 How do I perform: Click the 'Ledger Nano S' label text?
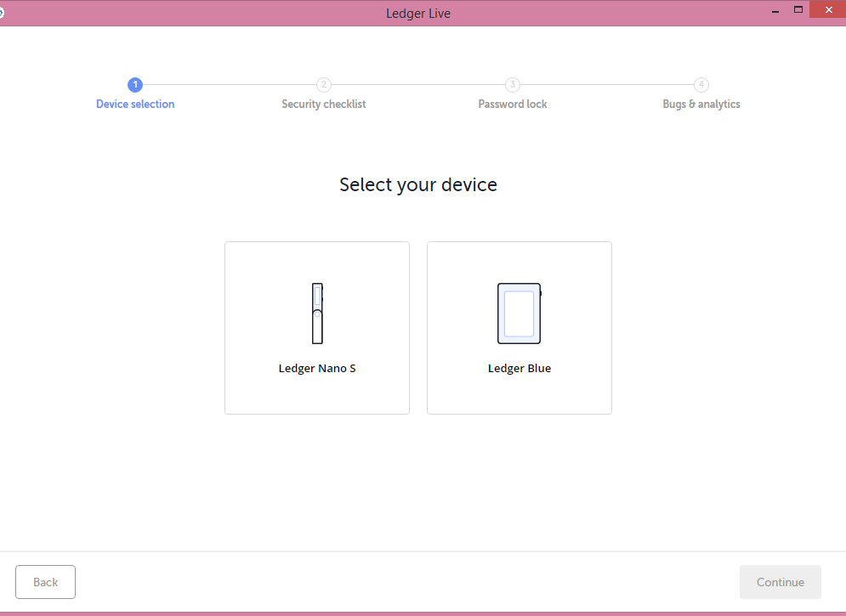pos(317,368)
